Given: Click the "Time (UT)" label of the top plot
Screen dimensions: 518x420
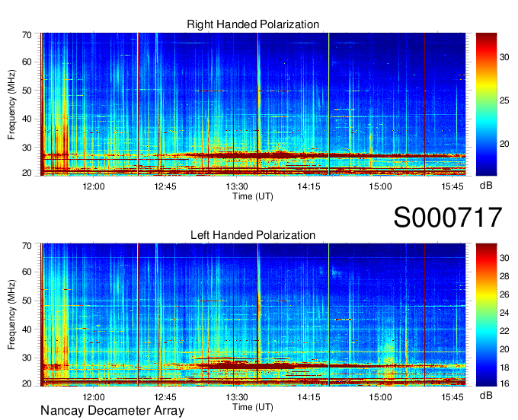Looking at the screenshot, I should (x=253, y=196).
